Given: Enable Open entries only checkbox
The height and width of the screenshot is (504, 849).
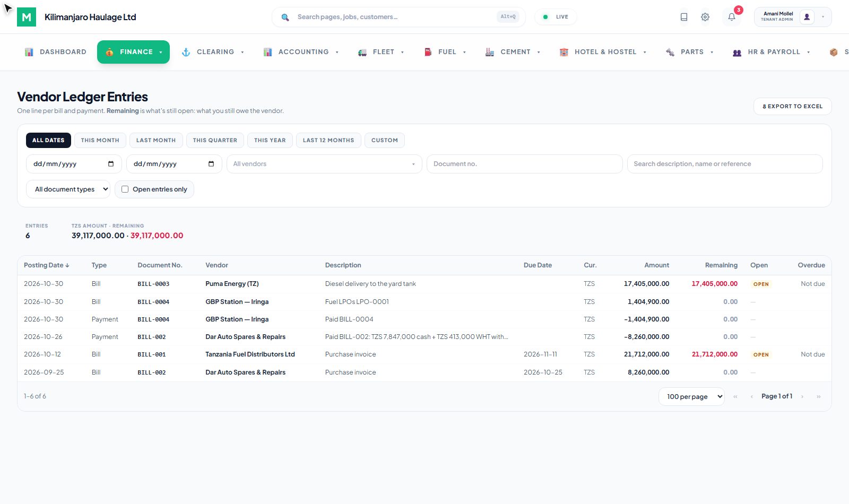Looking at the screenshot, I should [125, 189].
